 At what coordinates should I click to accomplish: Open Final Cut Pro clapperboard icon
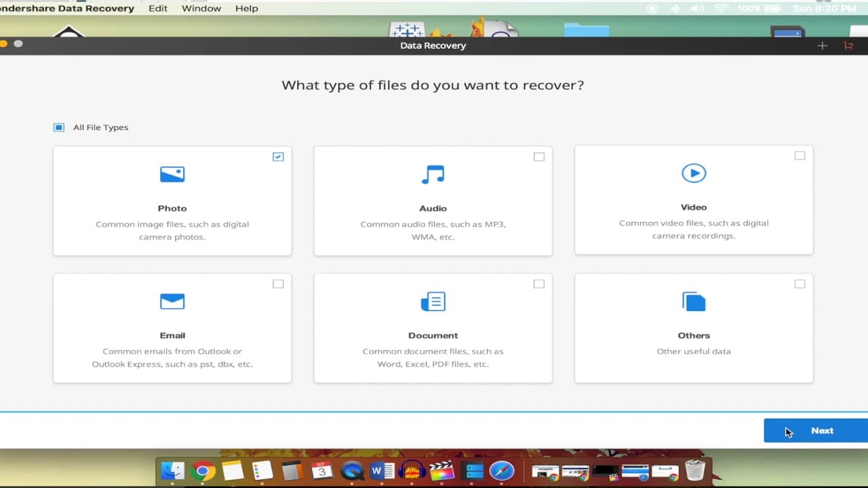(442, 470)
